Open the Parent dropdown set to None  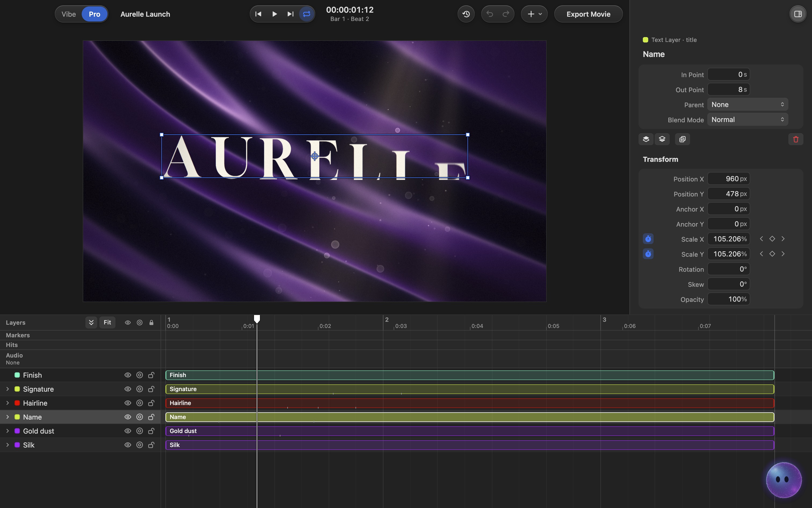[x=748, y=105]
